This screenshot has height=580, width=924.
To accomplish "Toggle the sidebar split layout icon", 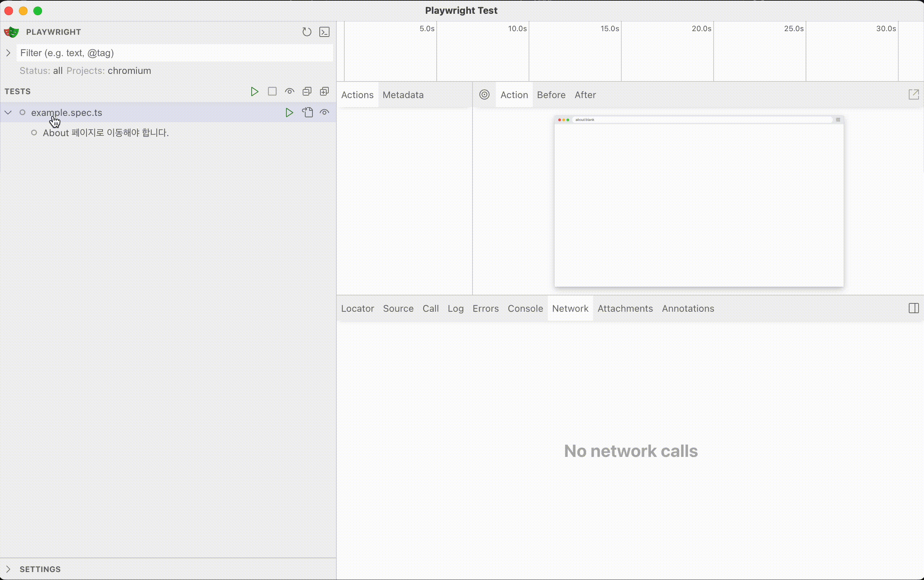I will [x=913, y=308].
